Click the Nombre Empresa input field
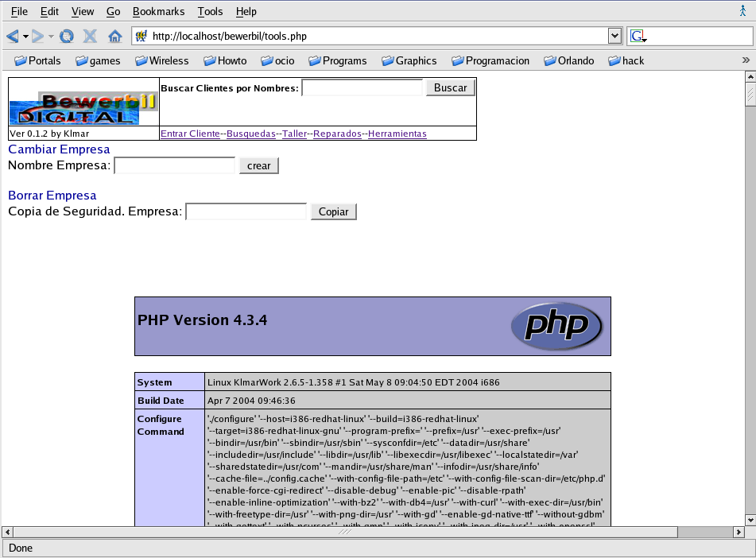The width and height of the screenshot is (756, 558). pos(175,165)
